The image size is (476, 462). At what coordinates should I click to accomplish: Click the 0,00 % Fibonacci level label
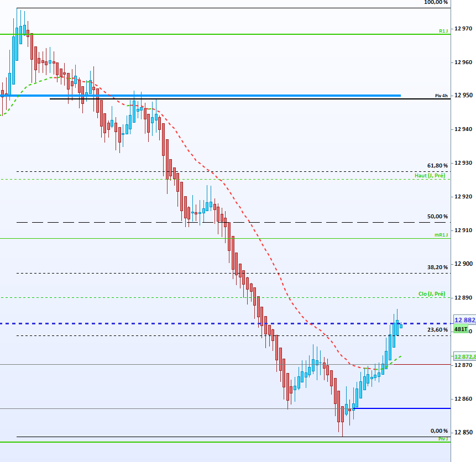point(439,431)
